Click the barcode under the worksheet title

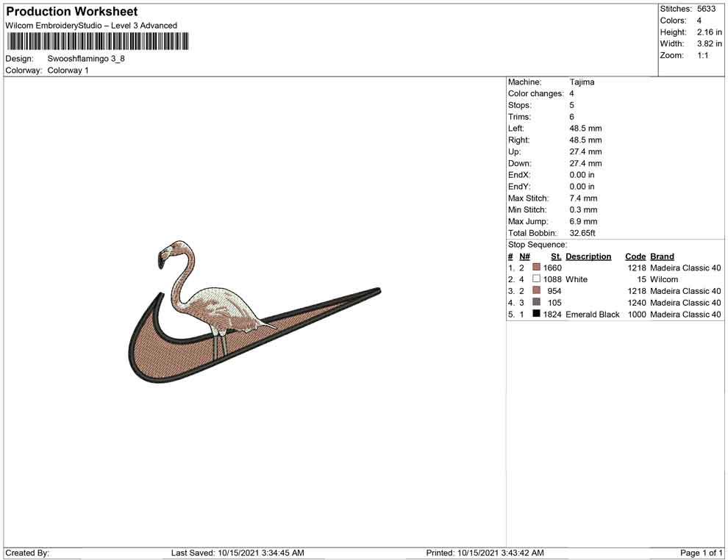98,41
